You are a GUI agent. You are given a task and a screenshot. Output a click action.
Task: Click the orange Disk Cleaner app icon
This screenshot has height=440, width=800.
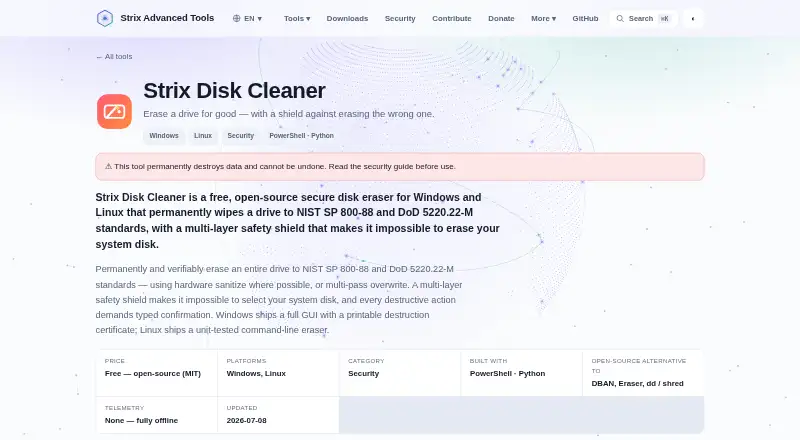click(x=114, y=111)
